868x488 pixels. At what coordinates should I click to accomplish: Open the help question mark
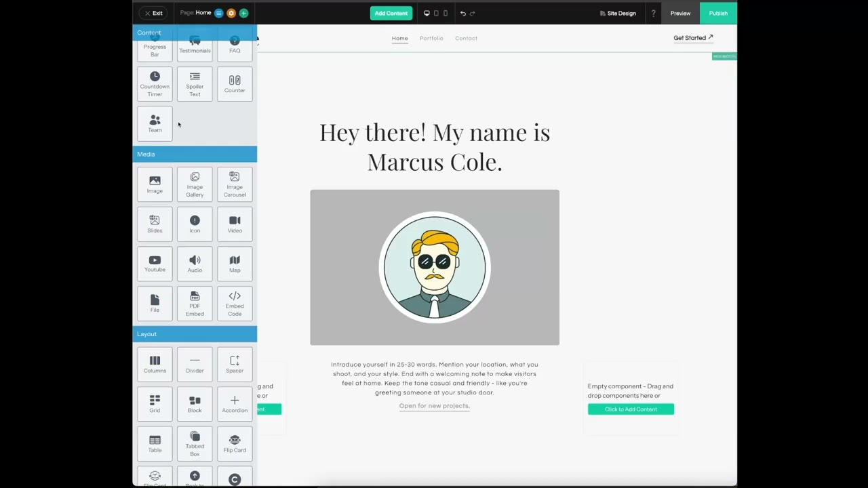653,13
